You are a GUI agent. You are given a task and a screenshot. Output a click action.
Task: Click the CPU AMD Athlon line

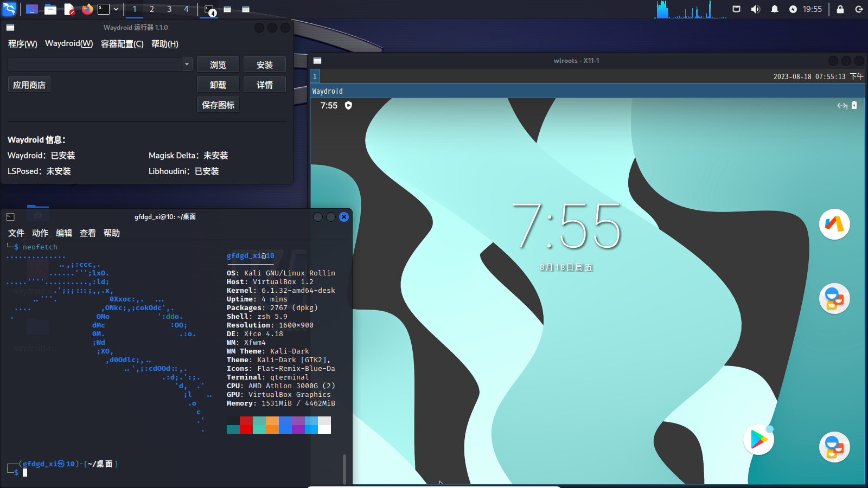pos(281,386)
